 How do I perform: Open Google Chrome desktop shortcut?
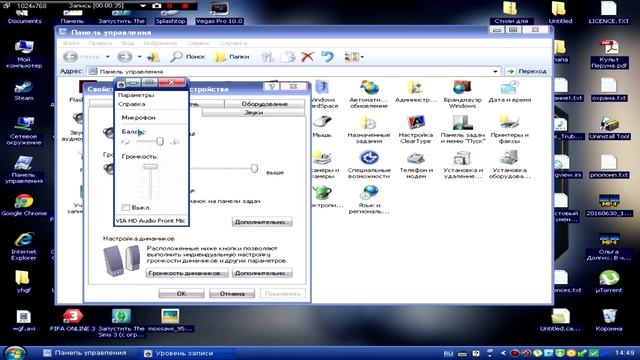point(24,204)
